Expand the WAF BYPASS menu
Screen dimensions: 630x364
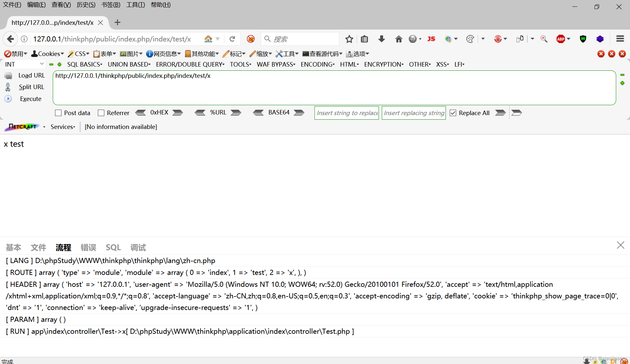coord(276,64)
